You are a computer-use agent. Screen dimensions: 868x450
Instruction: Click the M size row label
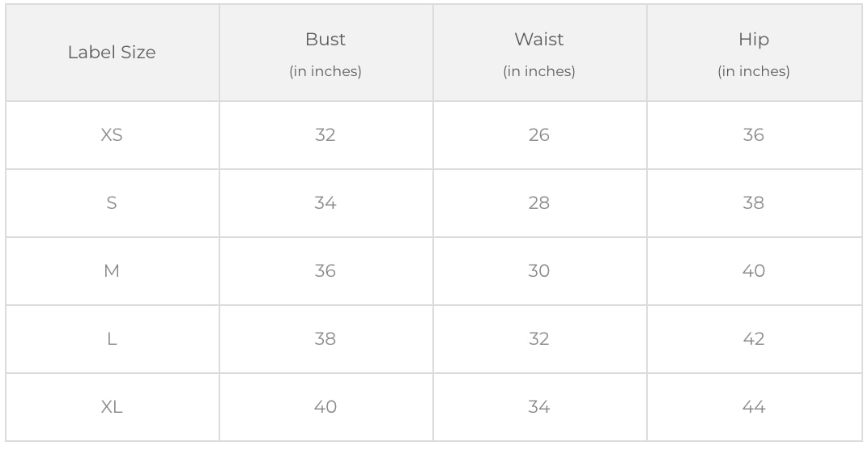click(x=112, y=271)
